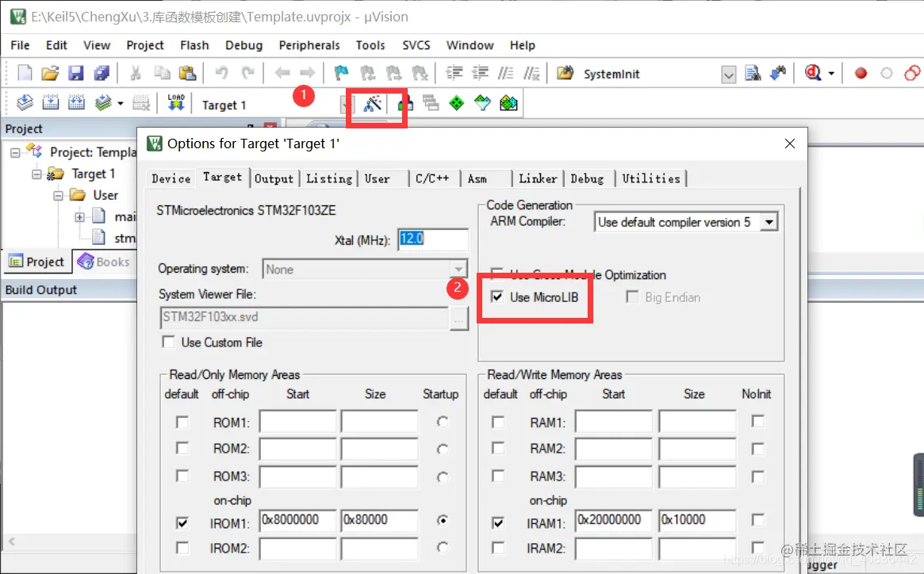The width and height of the screenshot is (924, 574).
Task: Uncheck the IRAM1 default checkbox
Action: [499, 522]
